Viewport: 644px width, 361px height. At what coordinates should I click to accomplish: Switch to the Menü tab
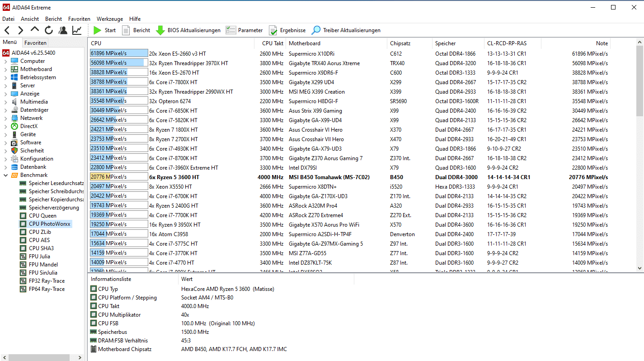tap(10, 43)
